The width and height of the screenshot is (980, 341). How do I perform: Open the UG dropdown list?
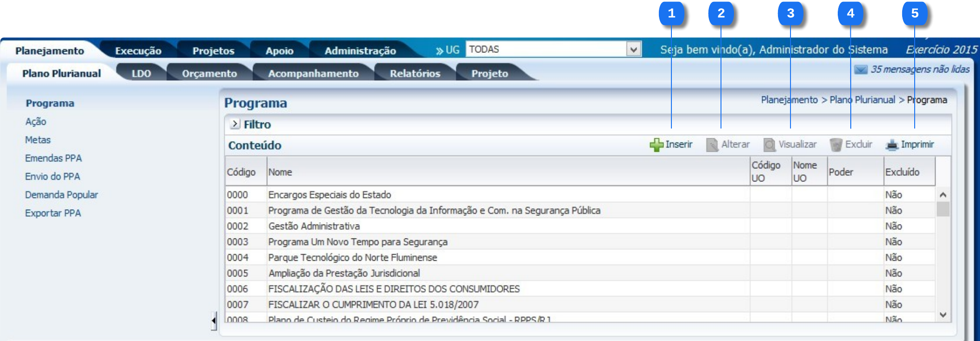pos(633,49)
